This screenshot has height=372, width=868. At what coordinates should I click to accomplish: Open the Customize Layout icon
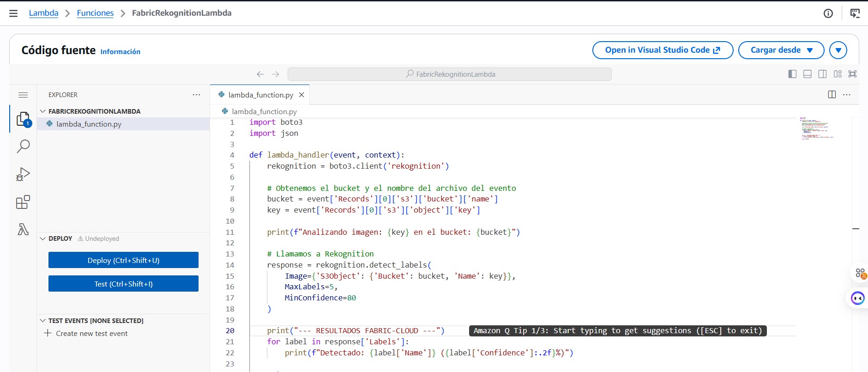click(x=838, y=74)
